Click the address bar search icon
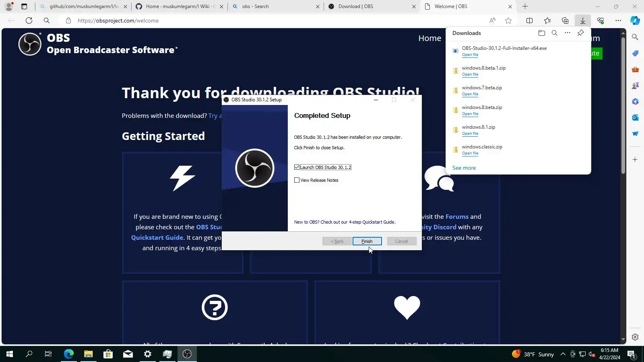This screenshot has width=644, height=362. (47, 21)
